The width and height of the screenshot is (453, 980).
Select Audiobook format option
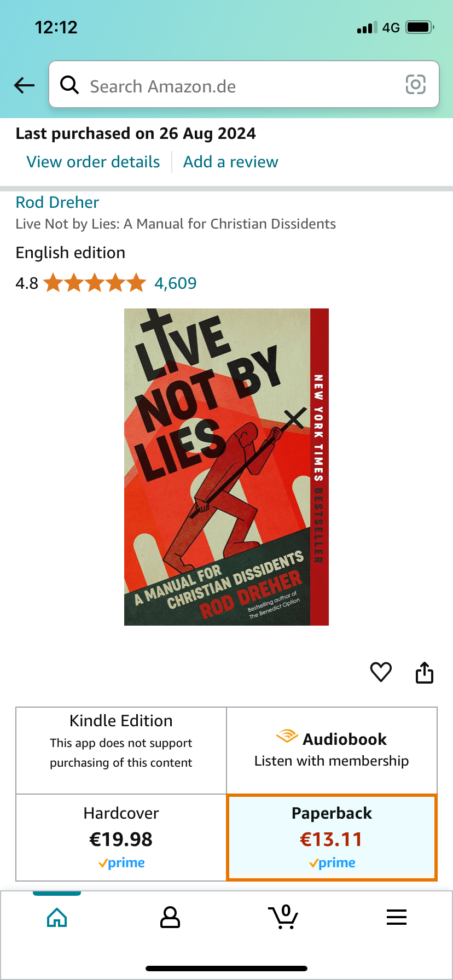pyautogui.click(x=332, y=751)
